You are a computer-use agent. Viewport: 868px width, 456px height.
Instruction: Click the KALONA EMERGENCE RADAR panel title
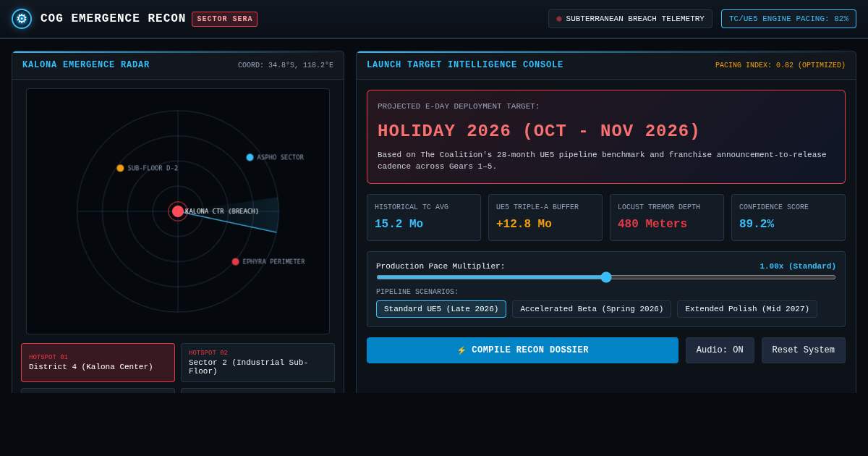(86, 65)
